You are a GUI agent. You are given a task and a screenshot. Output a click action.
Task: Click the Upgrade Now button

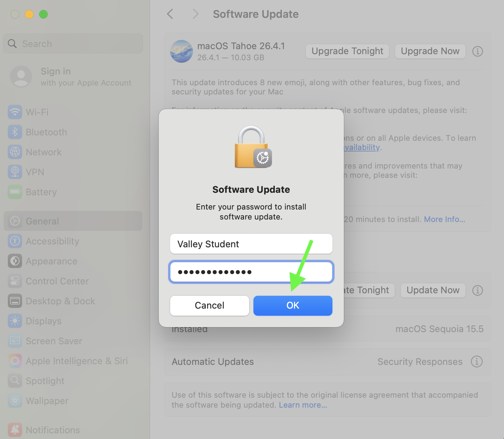tap(430, 51)
